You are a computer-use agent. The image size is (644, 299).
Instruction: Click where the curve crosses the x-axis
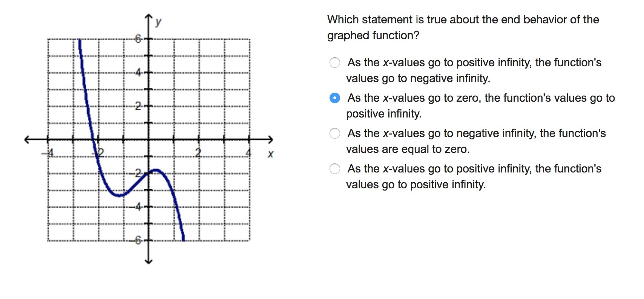coord(94,140)
